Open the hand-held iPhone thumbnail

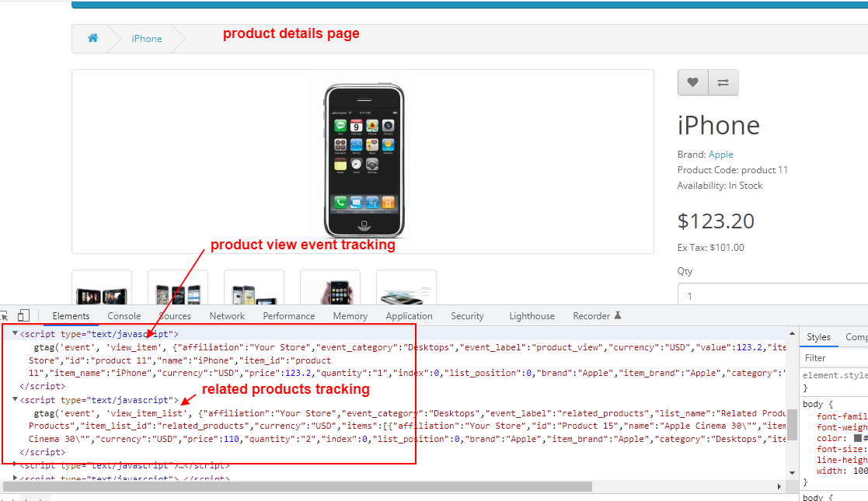coord(330,290)
